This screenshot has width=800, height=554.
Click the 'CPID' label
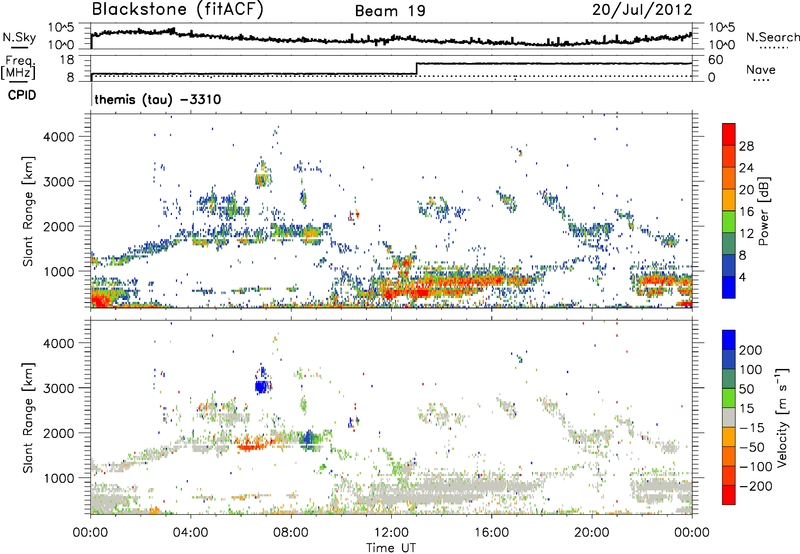pos(22,95)
